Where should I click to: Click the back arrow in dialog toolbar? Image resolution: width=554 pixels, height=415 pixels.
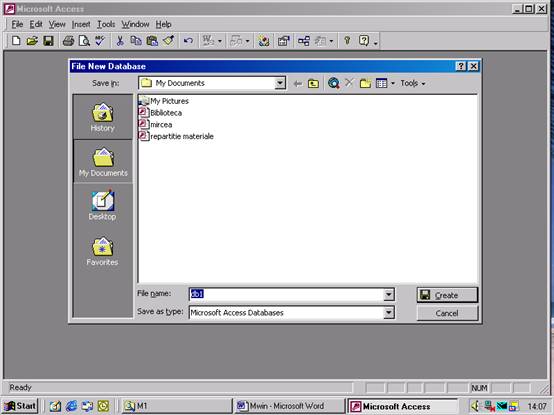tap(298, 83)
